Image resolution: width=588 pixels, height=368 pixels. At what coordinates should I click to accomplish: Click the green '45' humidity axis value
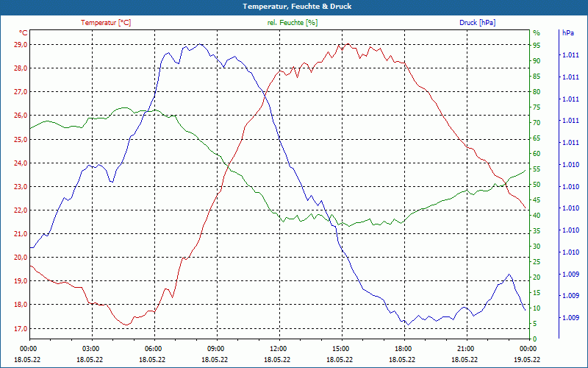[537, 200]
